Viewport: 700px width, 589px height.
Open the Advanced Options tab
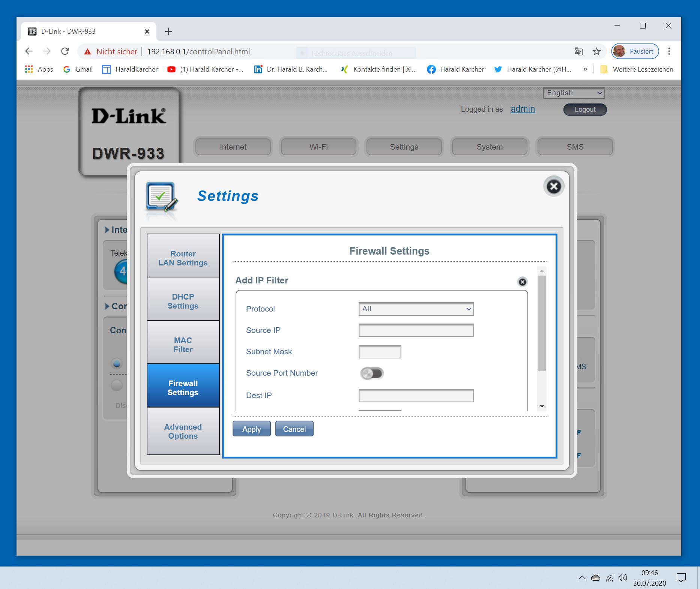click(183, 431)
